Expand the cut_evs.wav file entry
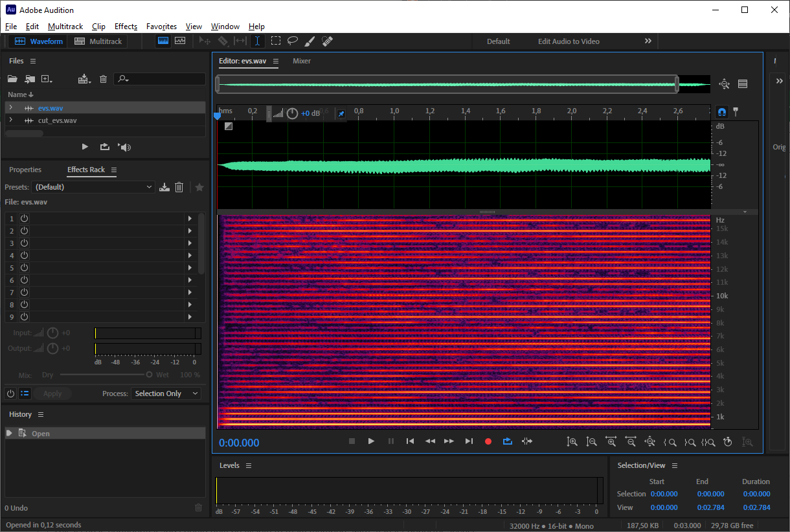The height and width of the screenshot is (532, 790). click(10, 120)
